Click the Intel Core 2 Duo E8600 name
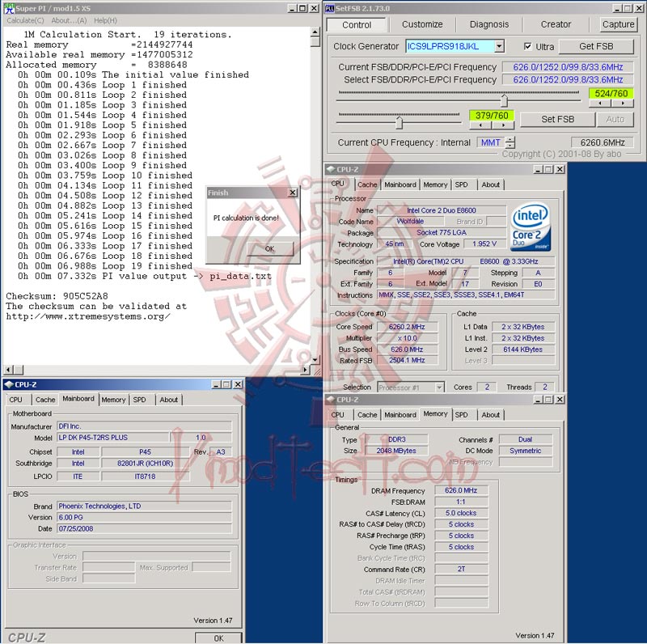This screenshot has height=644, width=647. [441, 210]
